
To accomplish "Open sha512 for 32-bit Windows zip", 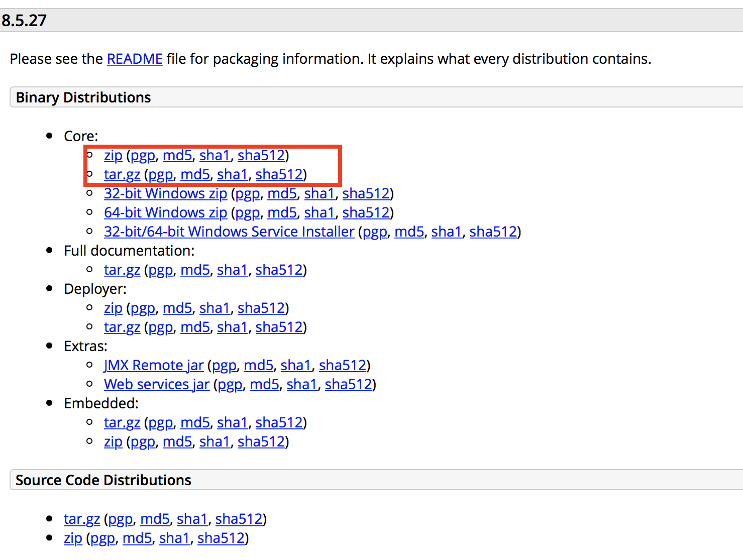I will [366, 194].
